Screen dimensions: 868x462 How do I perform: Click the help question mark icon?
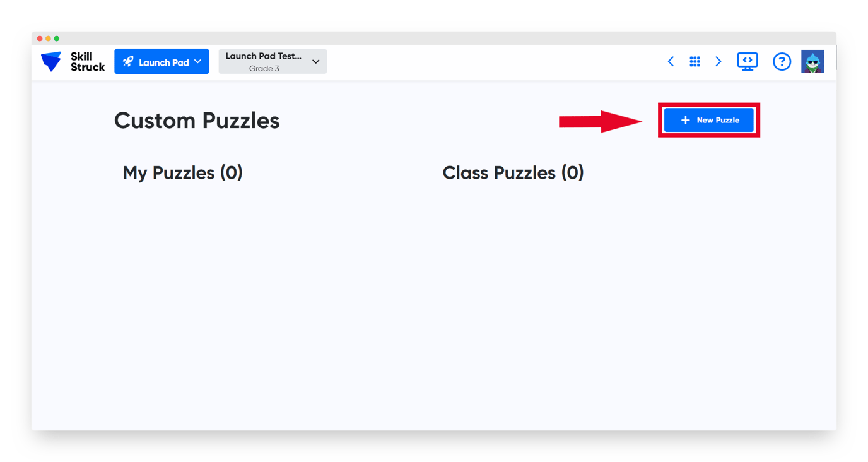(782, 61)
